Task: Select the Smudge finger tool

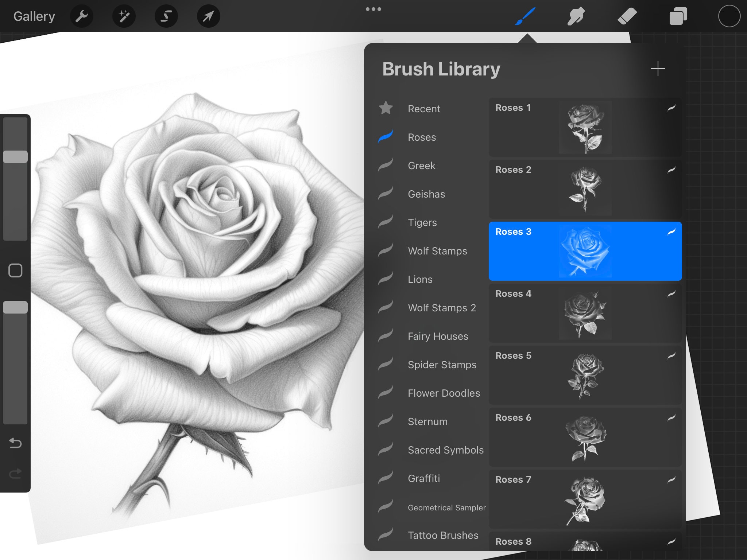Action: [576, 16]
